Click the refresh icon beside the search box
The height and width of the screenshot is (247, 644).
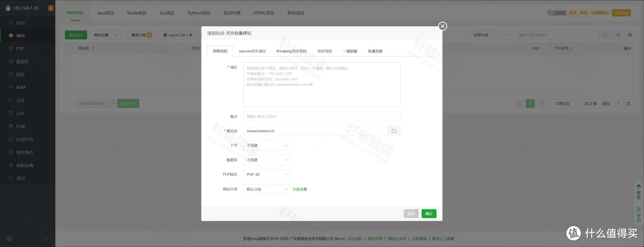click(x=618, y=35)
